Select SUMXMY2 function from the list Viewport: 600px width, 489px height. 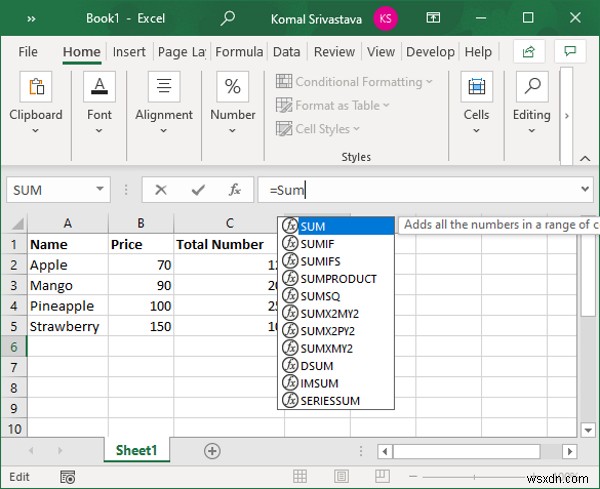click(336, 348)
